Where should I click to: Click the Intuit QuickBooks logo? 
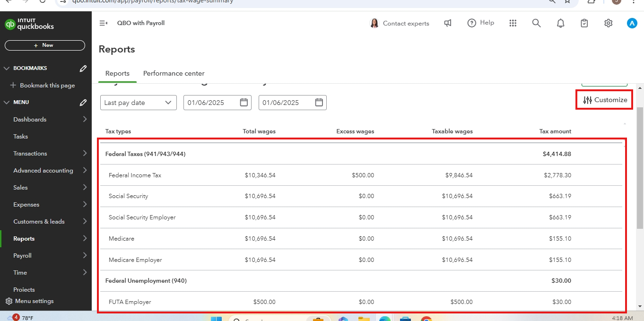[x=29, y=24]
